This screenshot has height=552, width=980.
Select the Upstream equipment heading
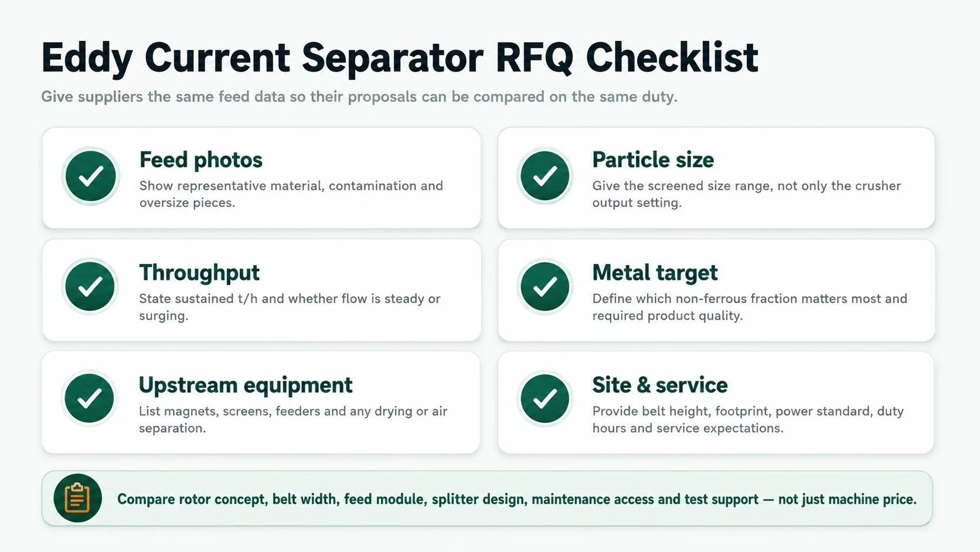[246, 385]
